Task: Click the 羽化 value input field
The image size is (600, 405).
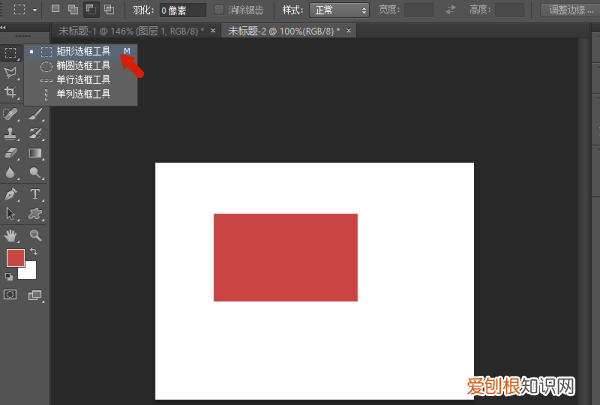Action: (183, 10)
